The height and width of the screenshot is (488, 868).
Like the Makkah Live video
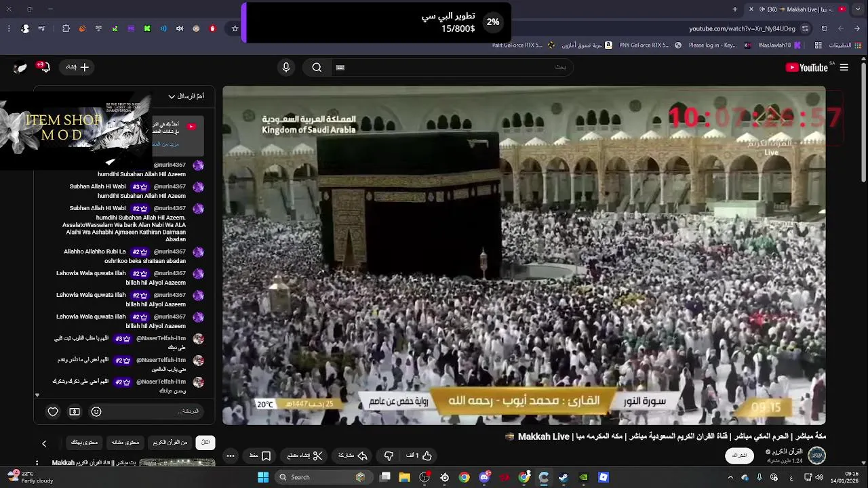[x=419, y=456]
